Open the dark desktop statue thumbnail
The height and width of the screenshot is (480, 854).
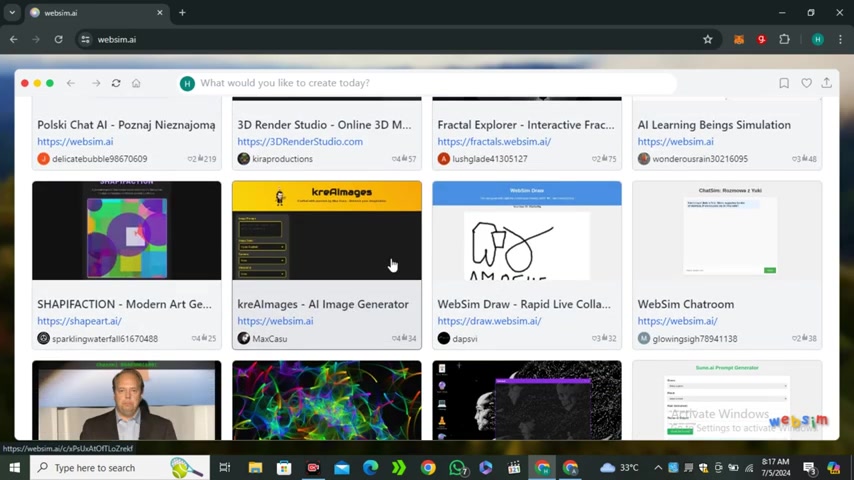pos(527,400)
